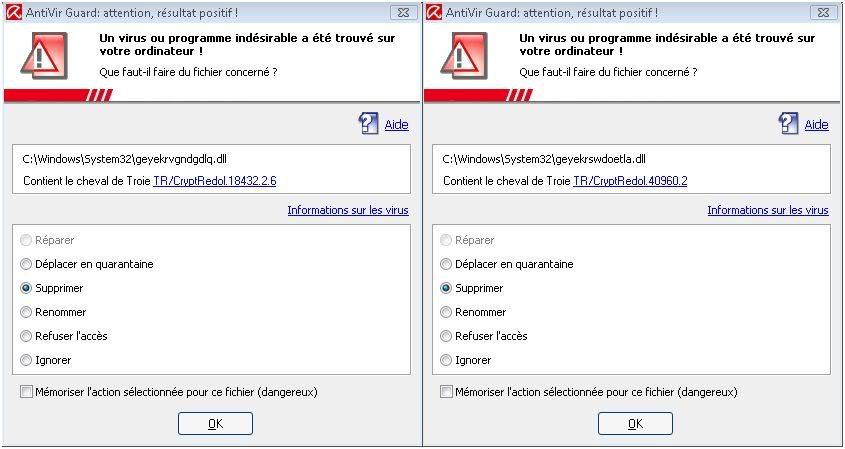Click the AntiVir logo in left title bar
The width and height of the screenshot is (845, 449).
14,13
